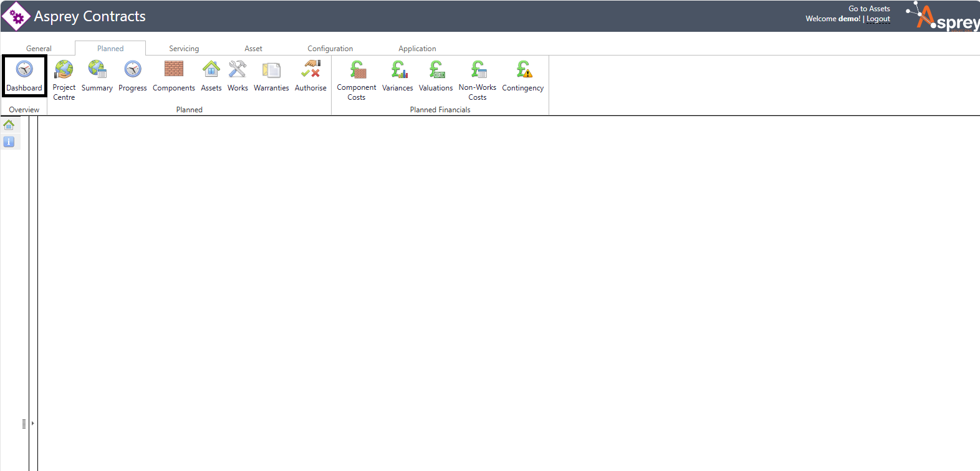The image size is (980, 471).
Task: Open the Configuration tab
Action: click(330, 49)
